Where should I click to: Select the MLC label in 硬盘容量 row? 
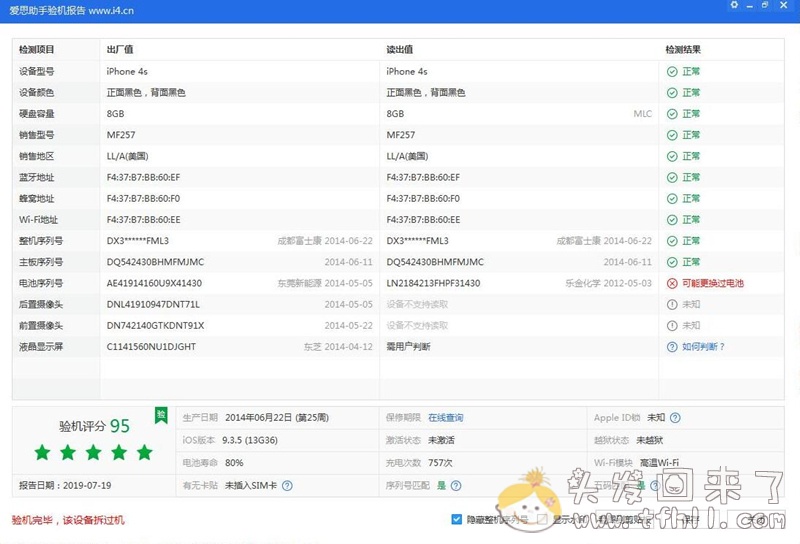642,114
